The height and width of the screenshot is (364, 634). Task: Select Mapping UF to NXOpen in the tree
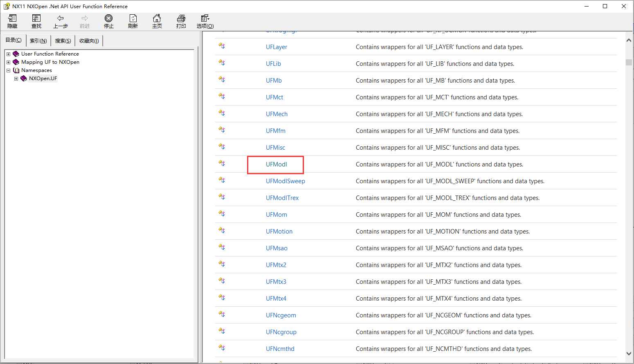click(x=50, y=62)
